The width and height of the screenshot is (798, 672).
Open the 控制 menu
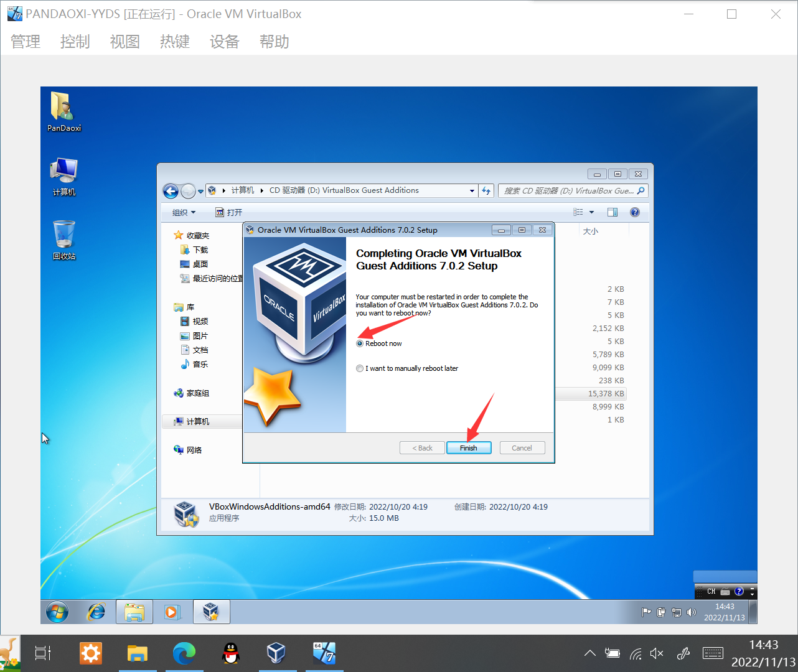click(x=75, y=42)
